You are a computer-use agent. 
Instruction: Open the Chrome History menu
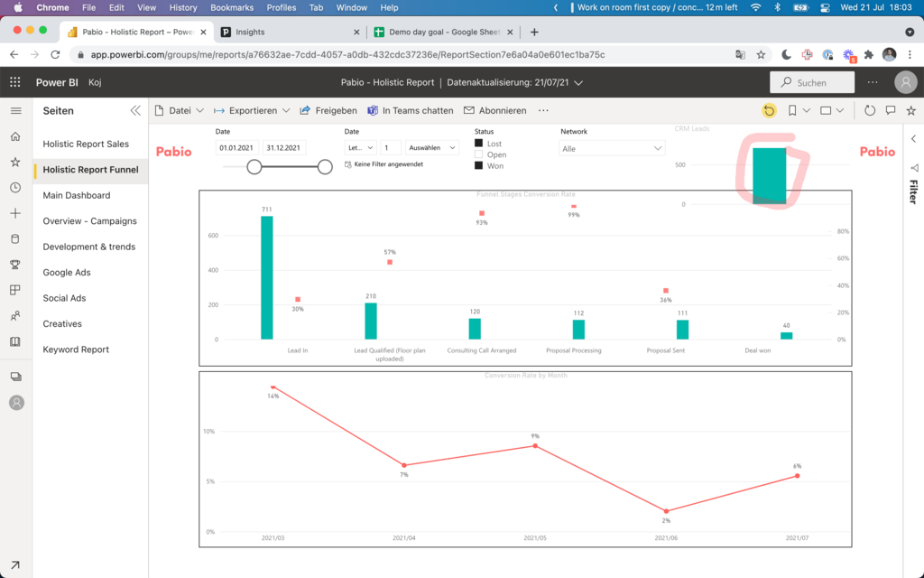pos(182,7)
